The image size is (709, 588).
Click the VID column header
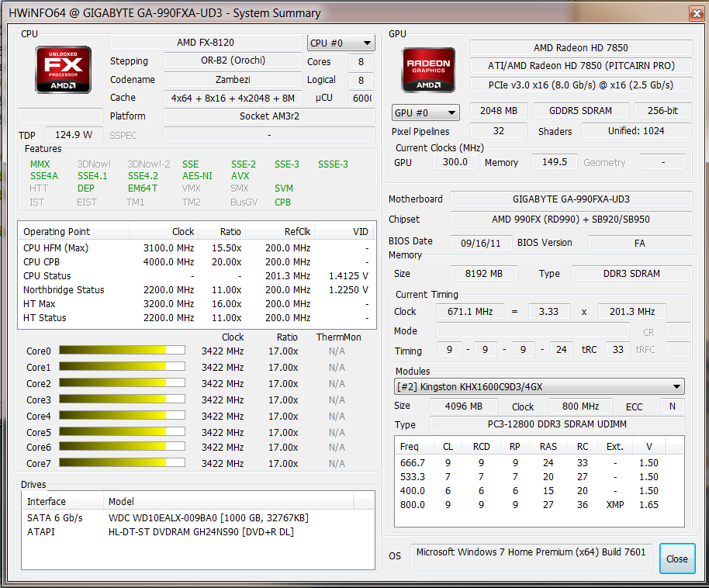(344, 232)
